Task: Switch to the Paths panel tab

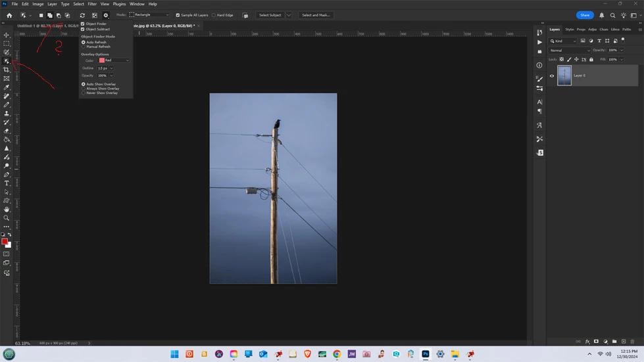Action: pos(626,29)
